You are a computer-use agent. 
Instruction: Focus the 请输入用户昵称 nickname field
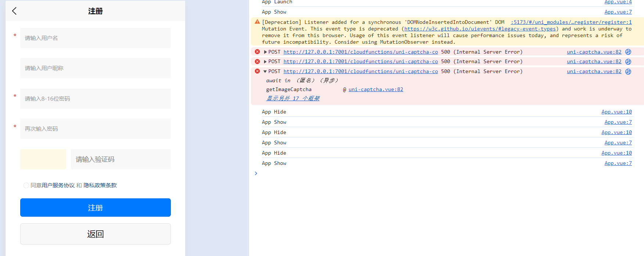tap(96, 68)
